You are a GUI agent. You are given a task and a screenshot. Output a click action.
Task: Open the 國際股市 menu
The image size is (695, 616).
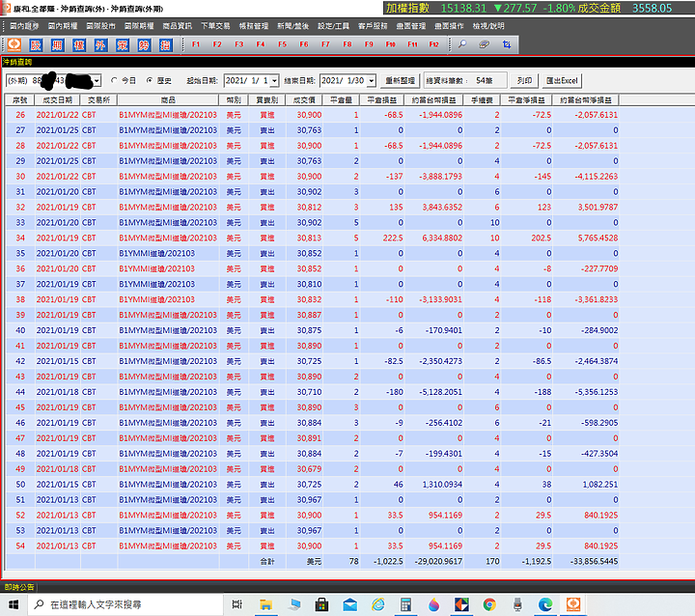[100, 26]
